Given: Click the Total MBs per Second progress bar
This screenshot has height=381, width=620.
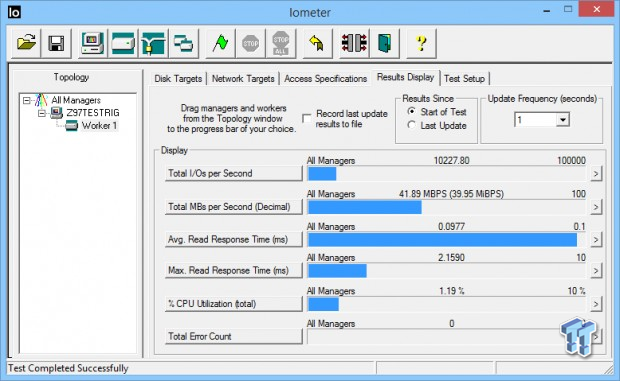Looking at the screenshot, I should [447, 207].
